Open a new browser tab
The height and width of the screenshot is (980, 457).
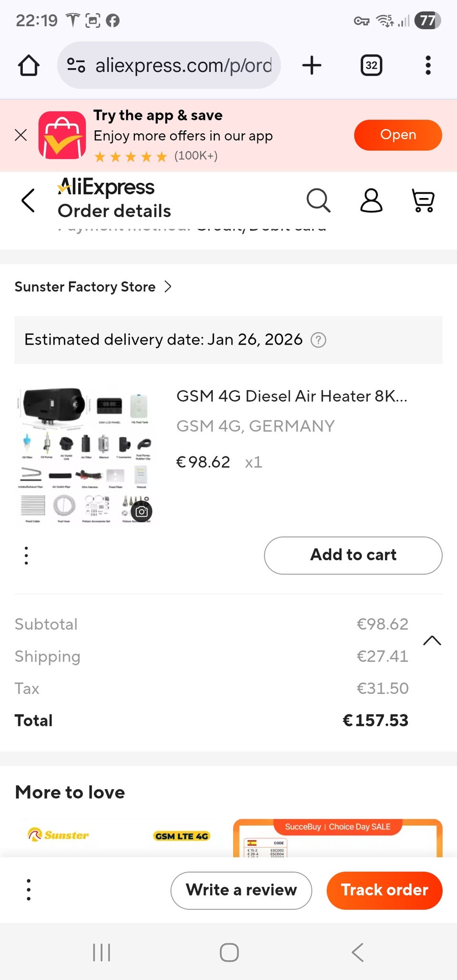(312, 65)
